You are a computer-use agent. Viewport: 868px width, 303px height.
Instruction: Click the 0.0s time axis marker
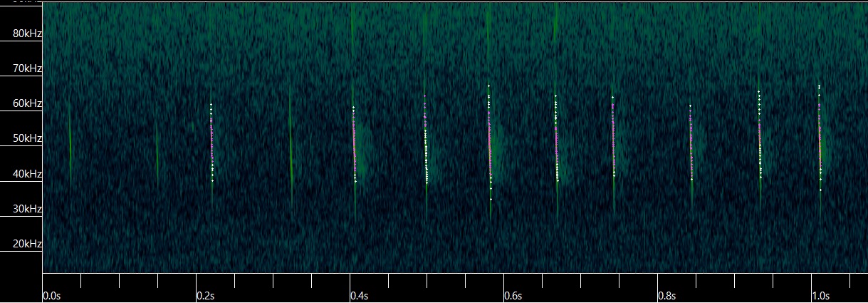tap(51, 295)
